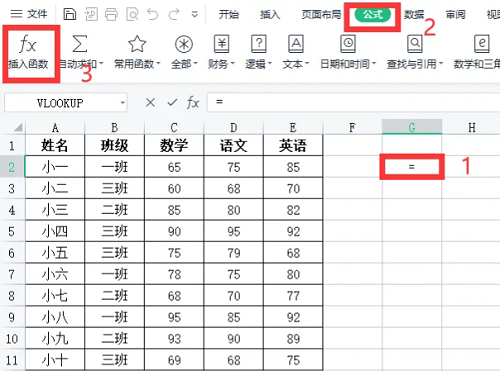
Task: Select 小九's 英语 score 89
Action: tap(293, 339)
